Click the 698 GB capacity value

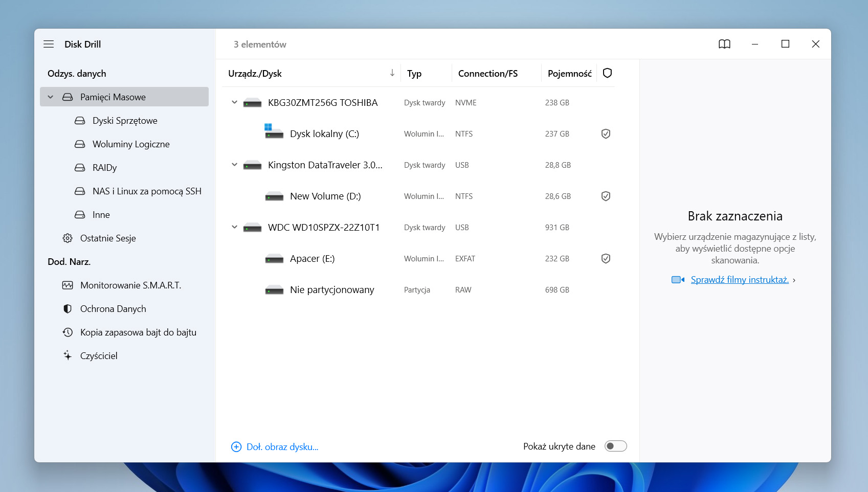click(x=557, y=290)
